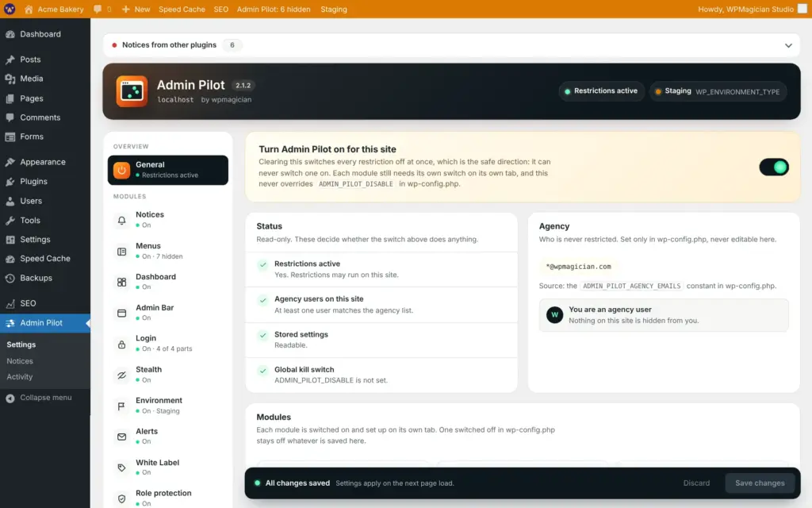The width and height of the screenshot is (812, 508).
Task: Click the Staging WP_ENVIRONMENT_TYPE badge
Action: [718, 92]
